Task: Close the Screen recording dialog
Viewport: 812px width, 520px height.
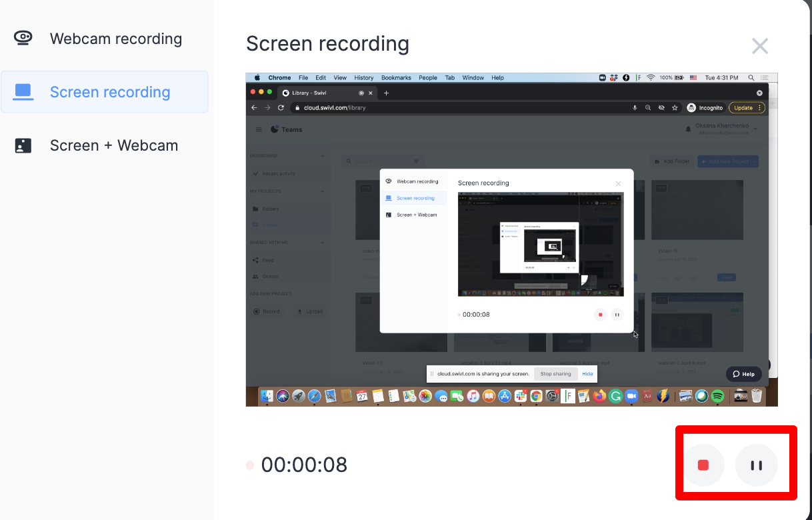Action: (x=760, y=46)
